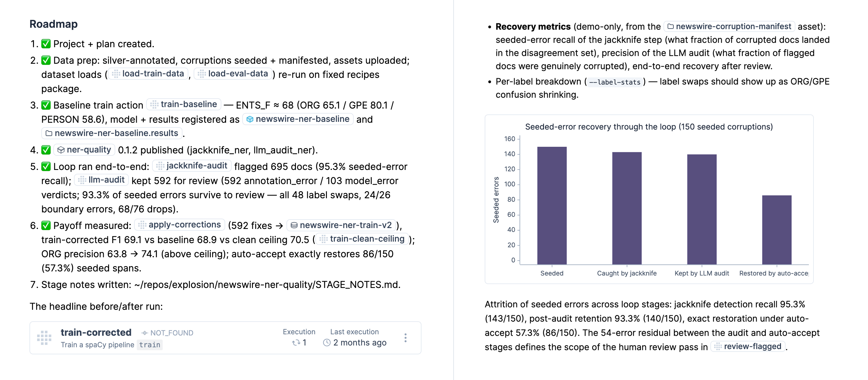
Task: Open newswire-ner-baseline.results folder asset
Action: coord(112,133)
